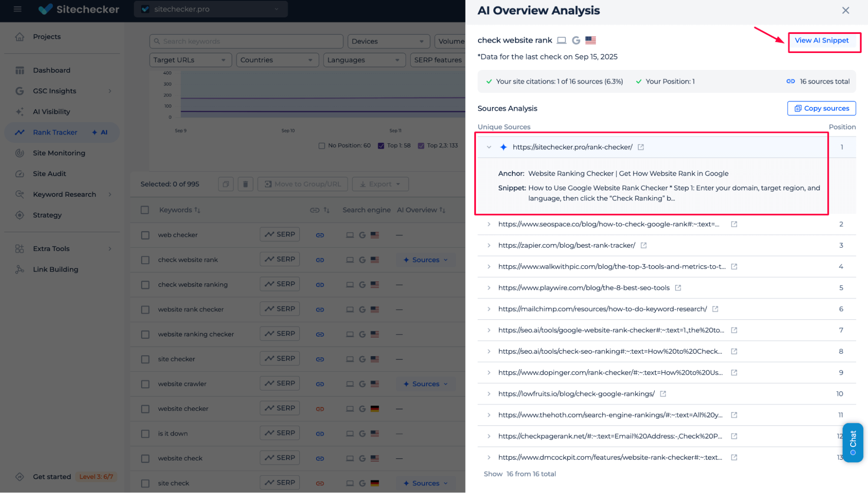The width and height of the screenshot is (868, 493).
Task: Open Projects in the sidebar
Action: pyautogui.click(x=47, y=37)
